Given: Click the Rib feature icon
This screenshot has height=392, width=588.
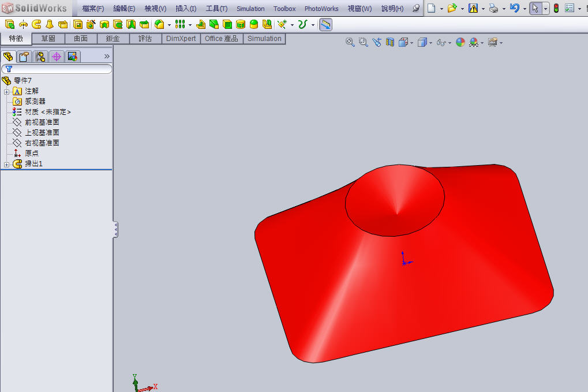Looking at the screenshot, I should (x=201, y=25).
